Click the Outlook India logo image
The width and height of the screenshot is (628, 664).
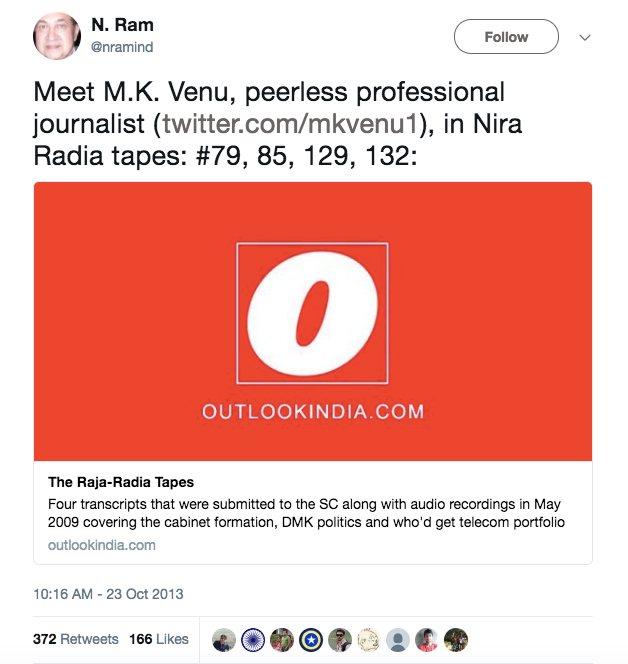pyautogui.click(x=313, y=322)
